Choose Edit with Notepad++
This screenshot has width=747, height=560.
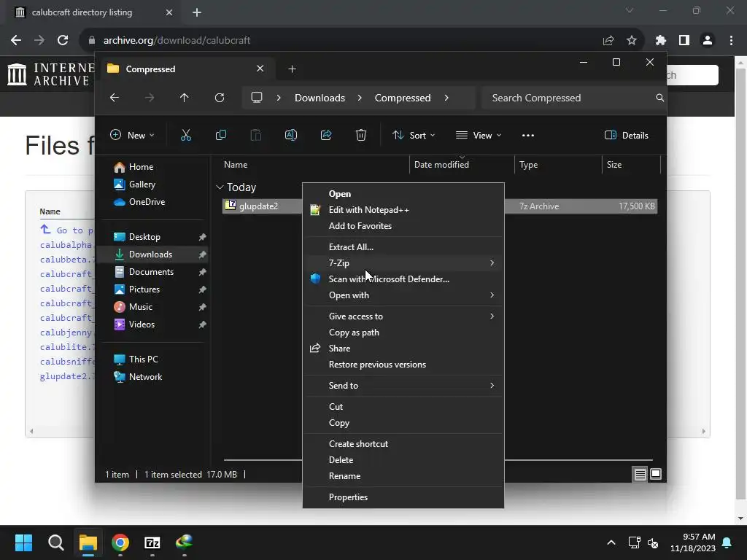[403, 210]
